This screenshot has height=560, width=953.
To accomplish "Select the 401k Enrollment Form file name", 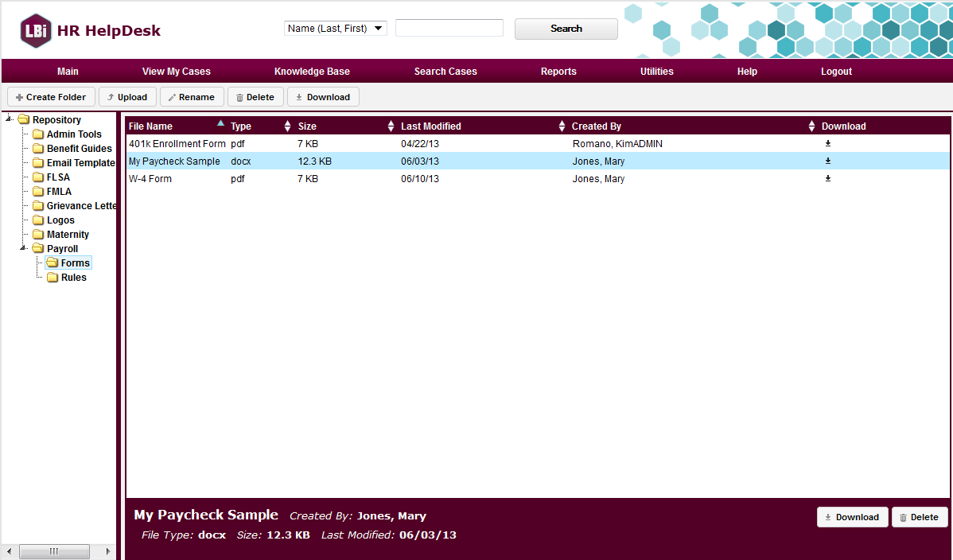I will pyautogui.click(x=177, y=143).
